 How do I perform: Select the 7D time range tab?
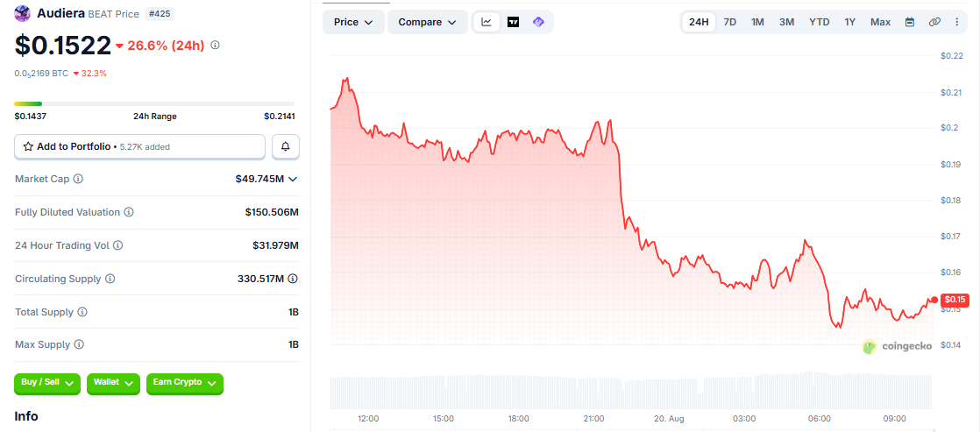[729, 22]
